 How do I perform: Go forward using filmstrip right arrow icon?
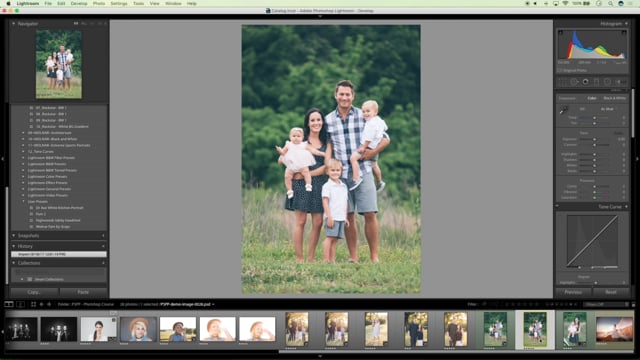pyautogui.click(x=49, y=304)
